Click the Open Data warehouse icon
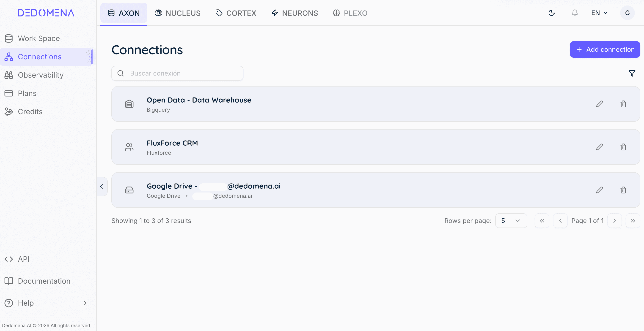This screenshot has width=644, height=331. pos(129,104)
